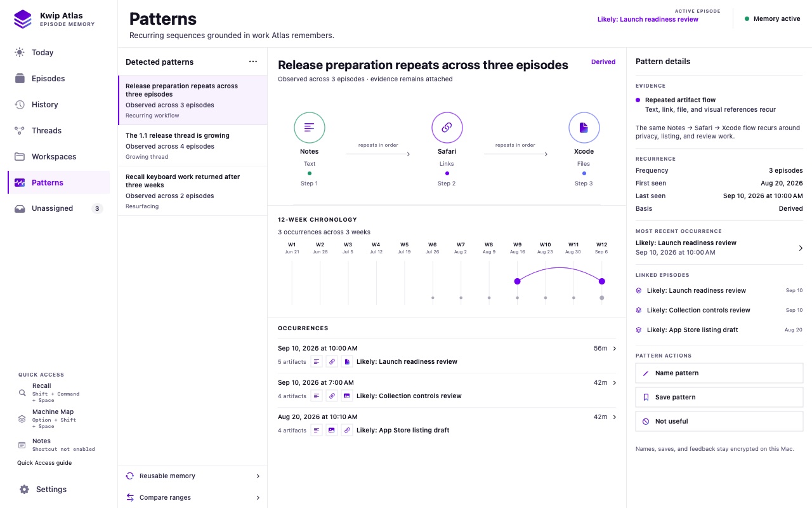Click the W9 chronology occurrence dot
This screenshot has width=812, height=508.
coord(517,281)
